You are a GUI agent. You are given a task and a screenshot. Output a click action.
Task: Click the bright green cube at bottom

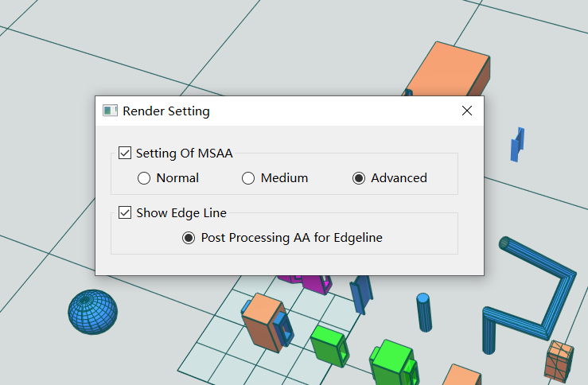click(393, 362)
